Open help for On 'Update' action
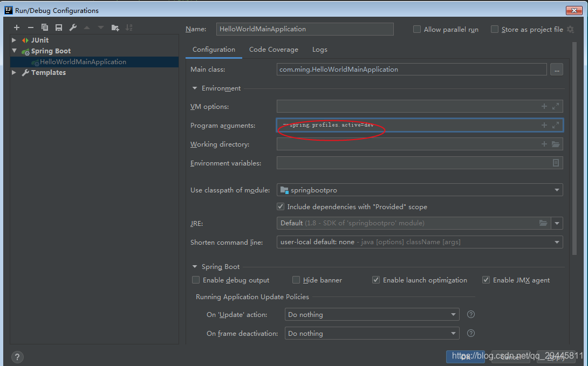This screenshot has height=366, width=588. pos(471,314)
